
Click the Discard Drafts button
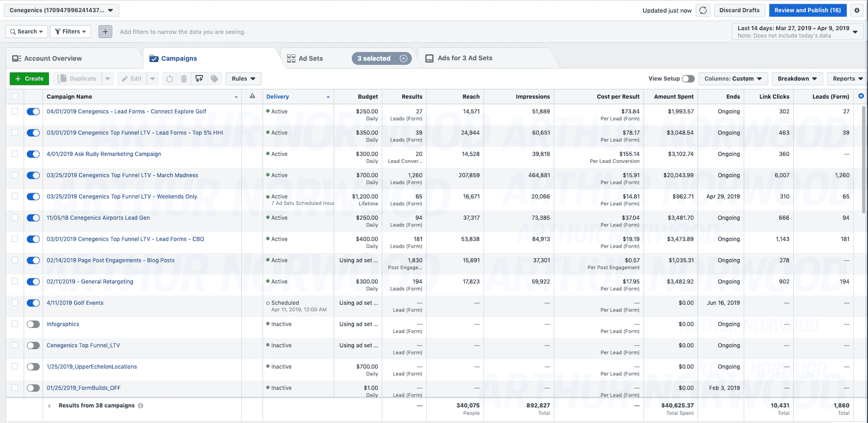click(x=739, y=11)
